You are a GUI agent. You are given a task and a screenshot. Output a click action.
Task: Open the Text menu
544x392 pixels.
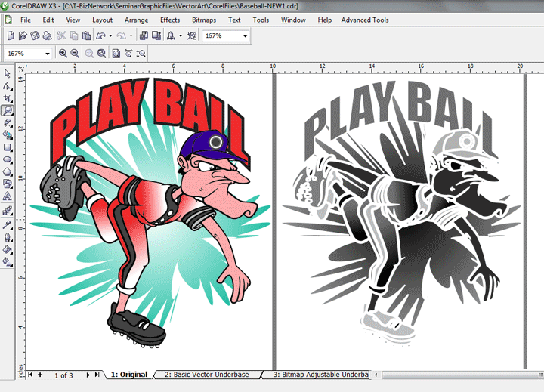(234, 20)
